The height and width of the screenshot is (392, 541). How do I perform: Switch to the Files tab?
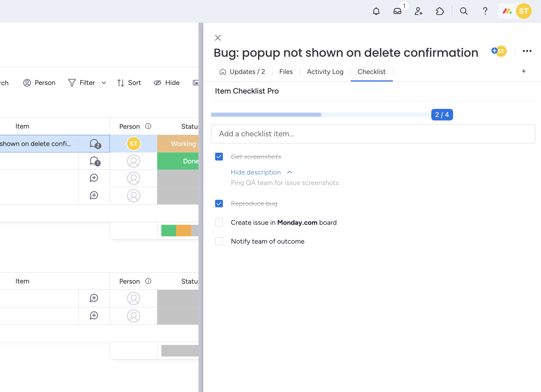[286, 72]
